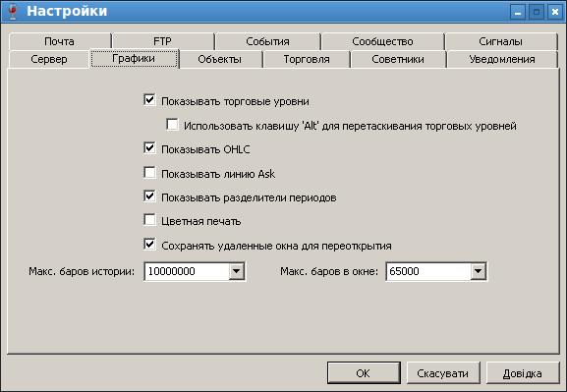Switch to the FTP tab

[x=163, y=41]
